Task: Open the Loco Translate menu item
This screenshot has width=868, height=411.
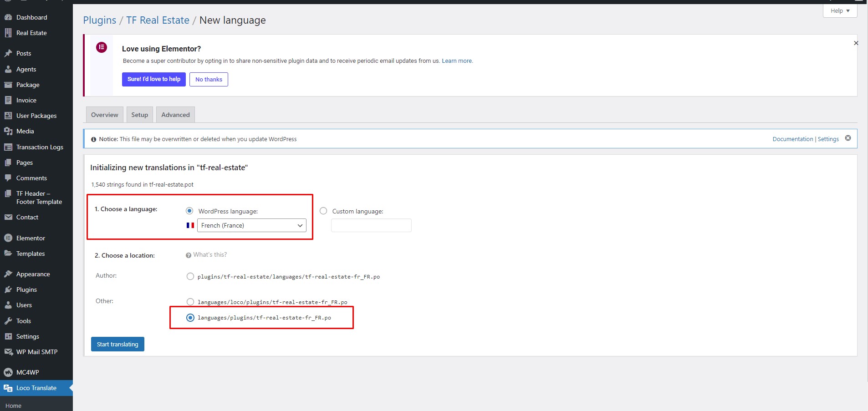Action: tap(36, 388)
